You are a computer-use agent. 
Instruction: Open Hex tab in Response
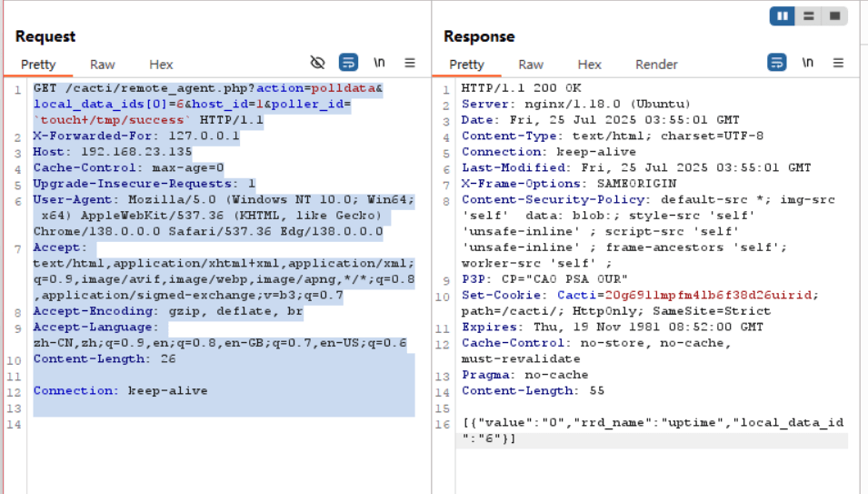click(x=589, y=65)
